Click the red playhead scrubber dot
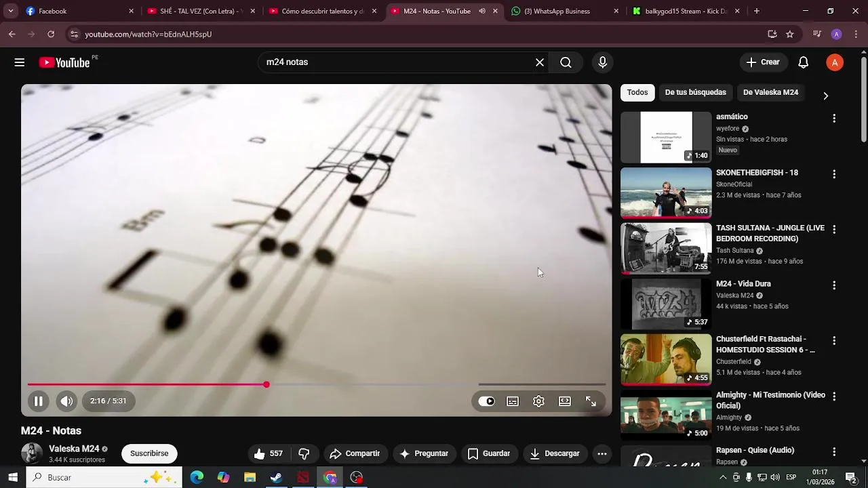Screen dimensions: 868x488 (x=267, y=384)
